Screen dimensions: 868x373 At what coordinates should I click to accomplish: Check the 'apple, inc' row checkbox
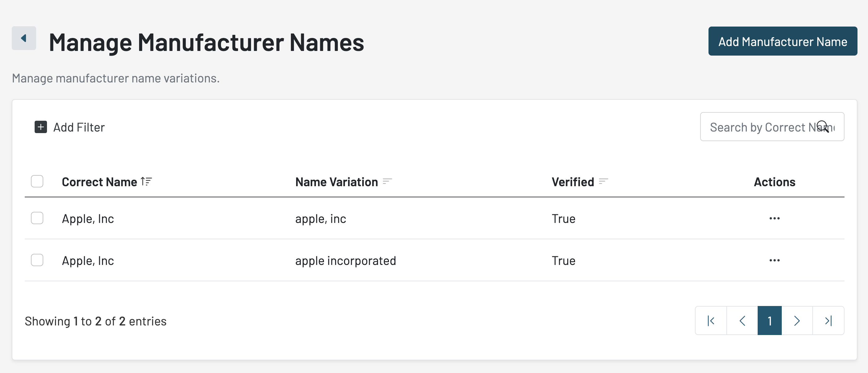click(37, 218)
